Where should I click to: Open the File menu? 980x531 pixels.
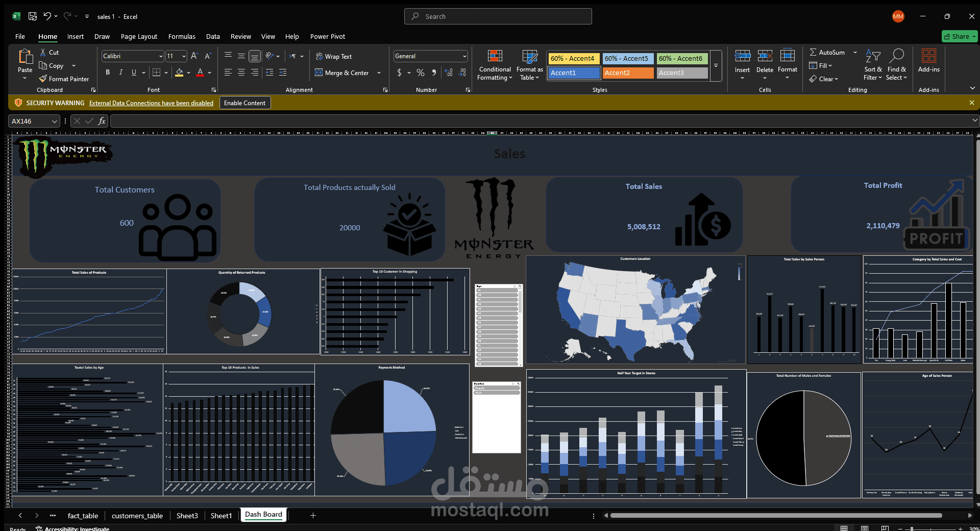click(x=20, y=36)
